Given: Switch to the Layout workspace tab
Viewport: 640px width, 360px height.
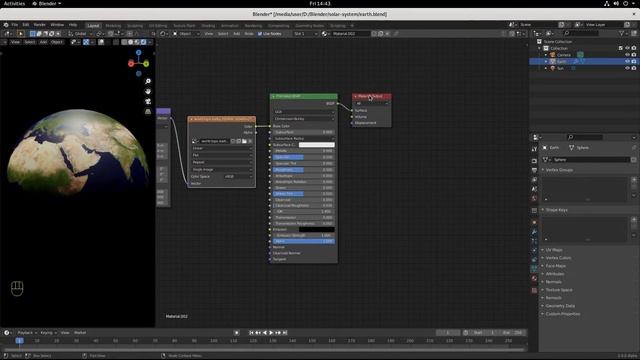Looking at the screenshot, I should pos(93,25).
